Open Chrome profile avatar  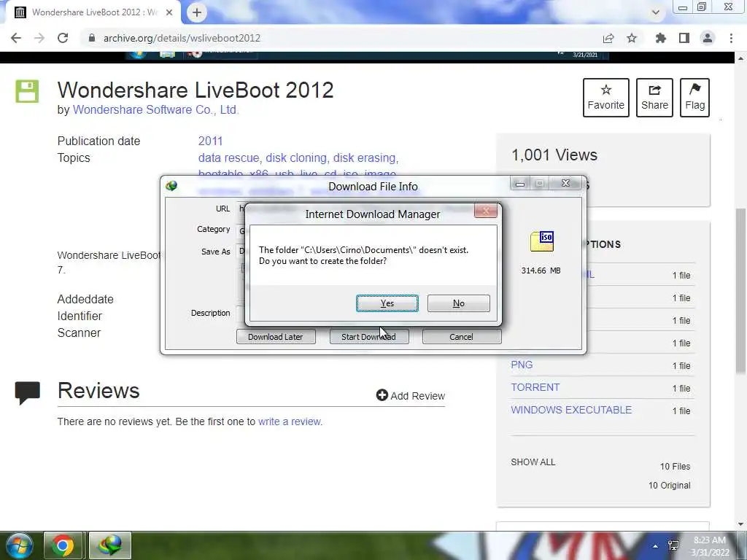pyautogui.click(x=708, y=38)
